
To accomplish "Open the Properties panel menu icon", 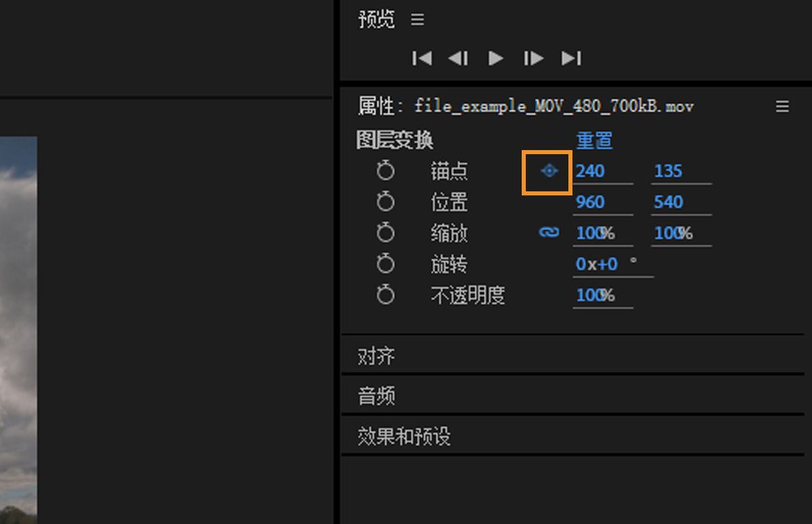I will coord(782,106).
